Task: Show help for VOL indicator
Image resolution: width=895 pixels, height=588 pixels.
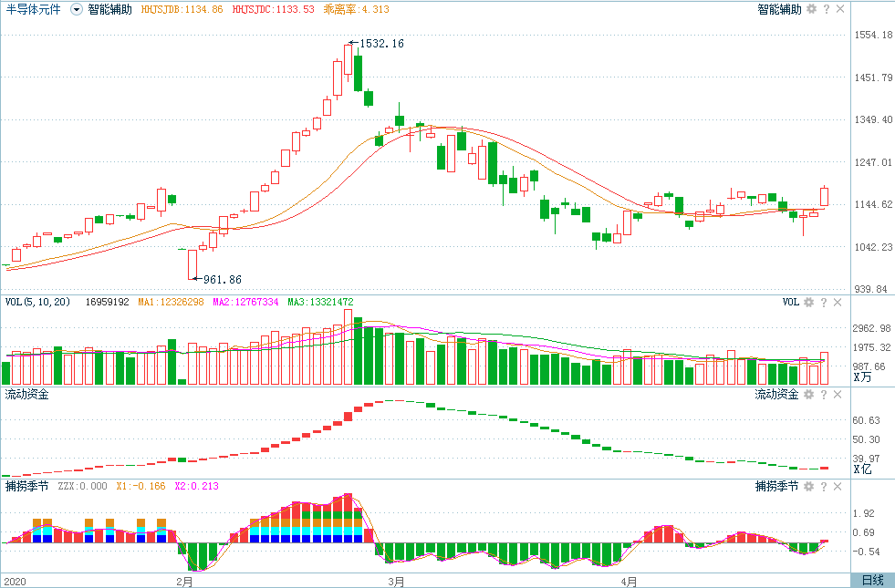Action: pyautogui.click(x=823, y=303)
